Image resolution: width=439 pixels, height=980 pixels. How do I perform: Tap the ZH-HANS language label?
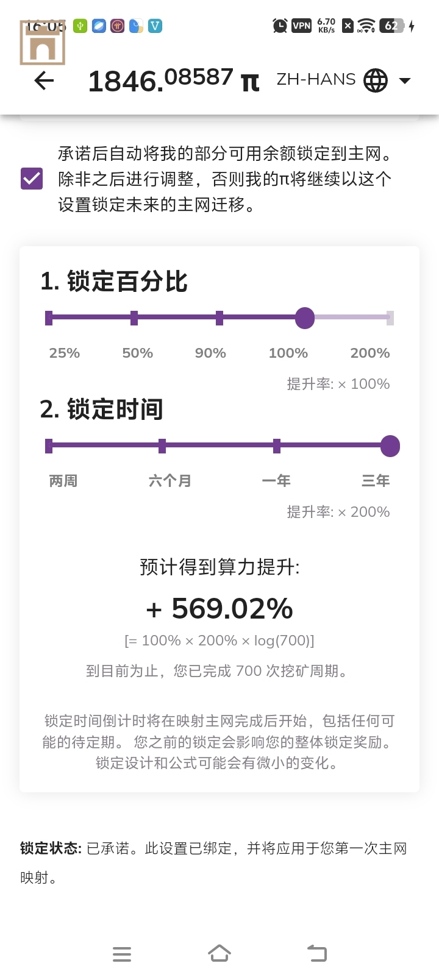pyautogui.click(x=316, y=80)
